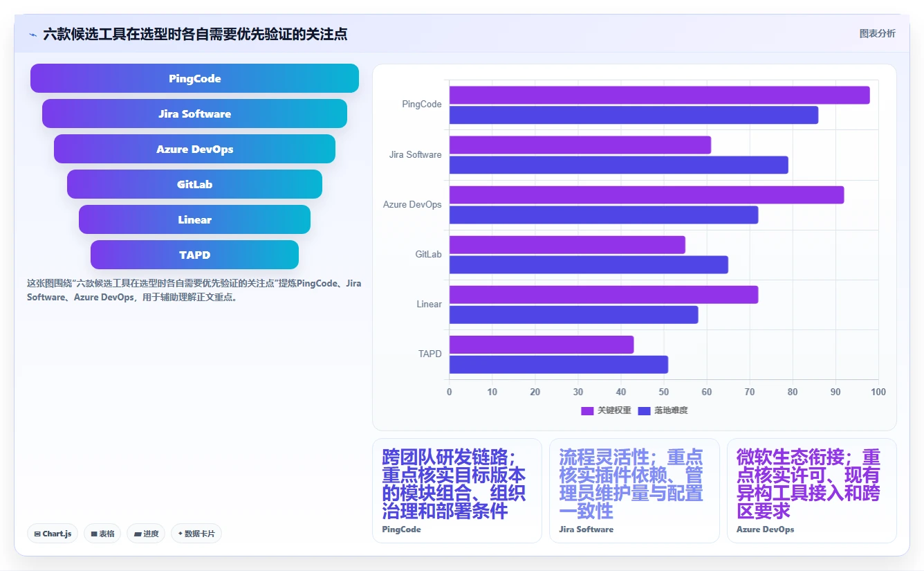Image resolution: width=924 pixels, height=571 pixels.
Task: Click GitLab purple bar in chart
Action: (x=567, y=244)
